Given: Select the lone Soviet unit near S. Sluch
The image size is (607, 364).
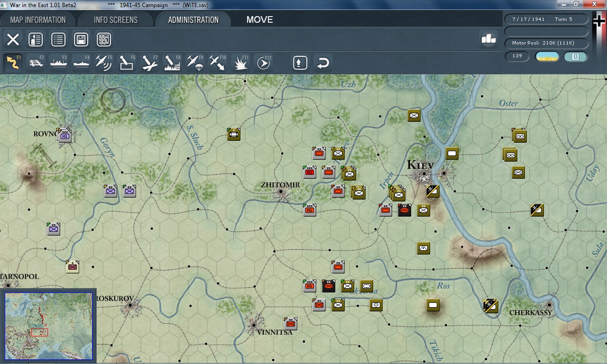Looking at the screenshot, I should [234, 135].
